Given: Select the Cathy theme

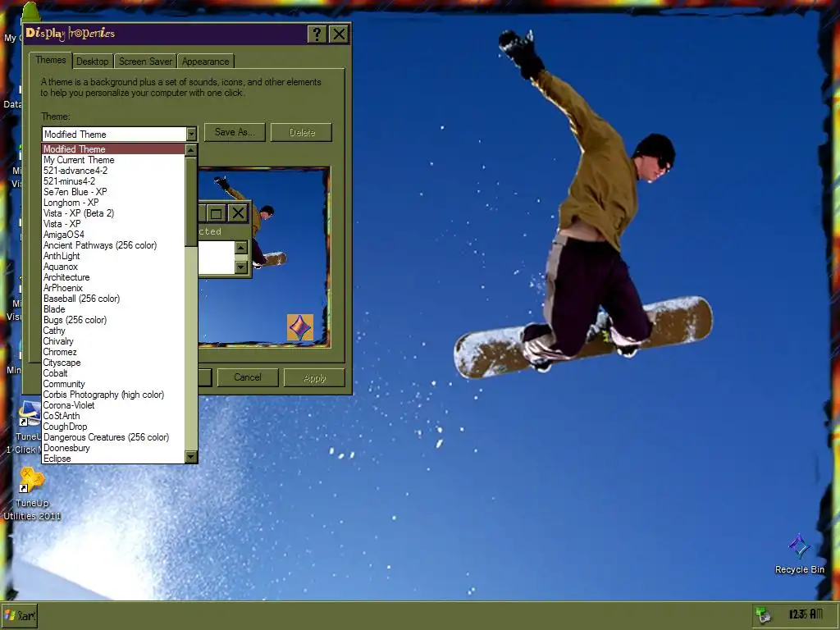Looking at the screenshot, I should [113, 331].
